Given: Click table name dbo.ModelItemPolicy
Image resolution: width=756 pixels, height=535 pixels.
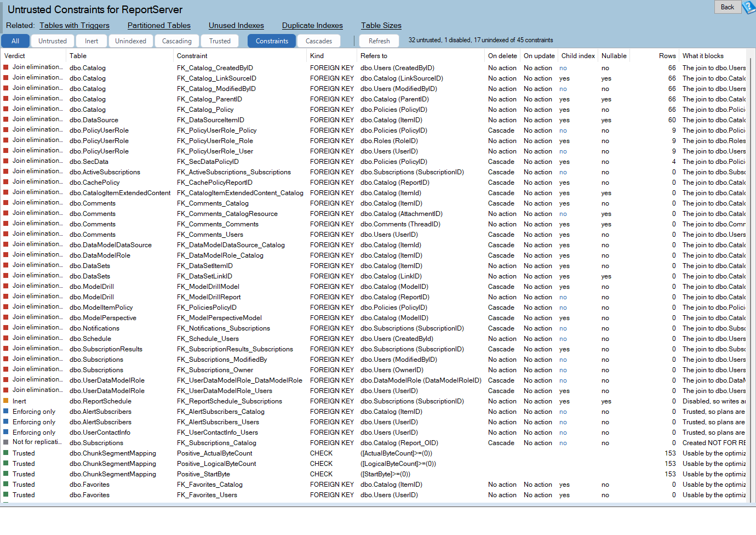Looking at the screenshot, I should click(101, 308).
